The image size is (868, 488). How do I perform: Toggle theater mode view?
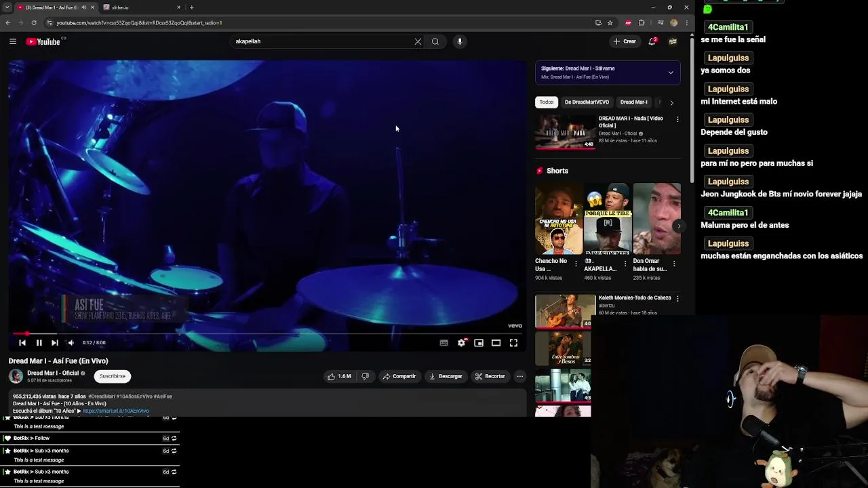[x=496, y=343]
